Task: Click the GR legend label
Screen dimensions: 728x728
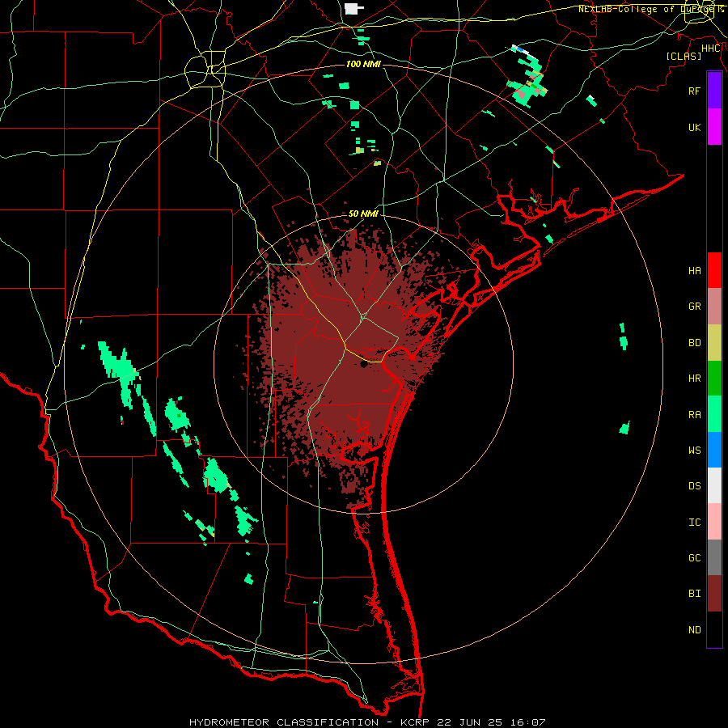Action: 695,307
